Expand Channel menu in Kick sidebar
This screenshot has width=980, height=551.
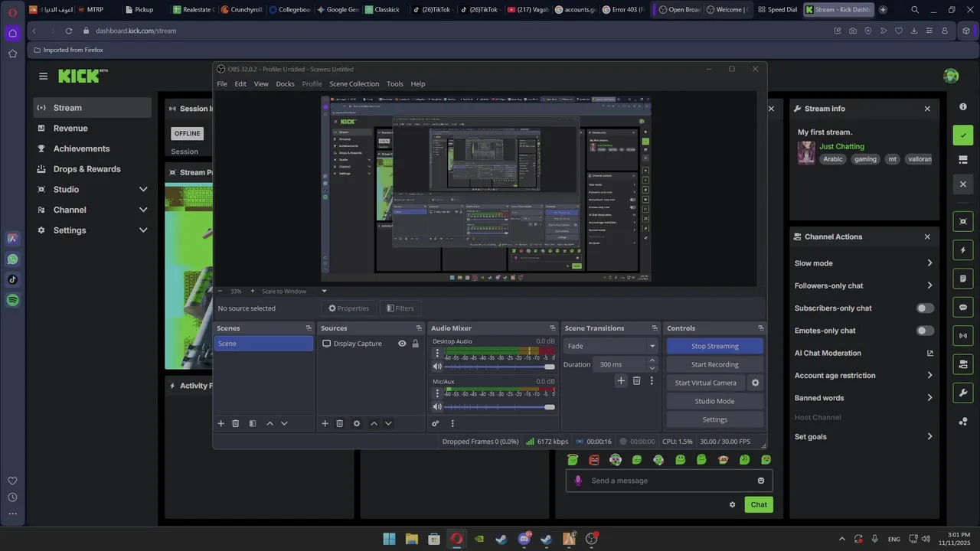(143, 210)
